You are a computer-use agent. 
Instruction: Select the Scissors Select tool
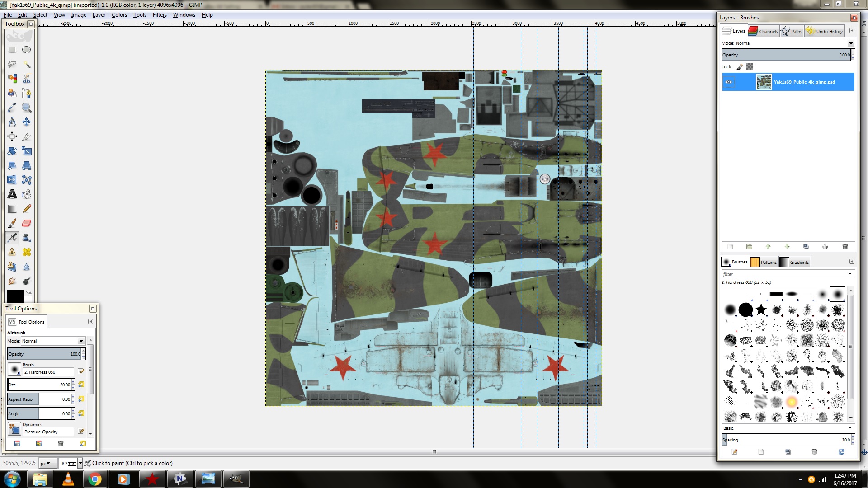point(27,79)
